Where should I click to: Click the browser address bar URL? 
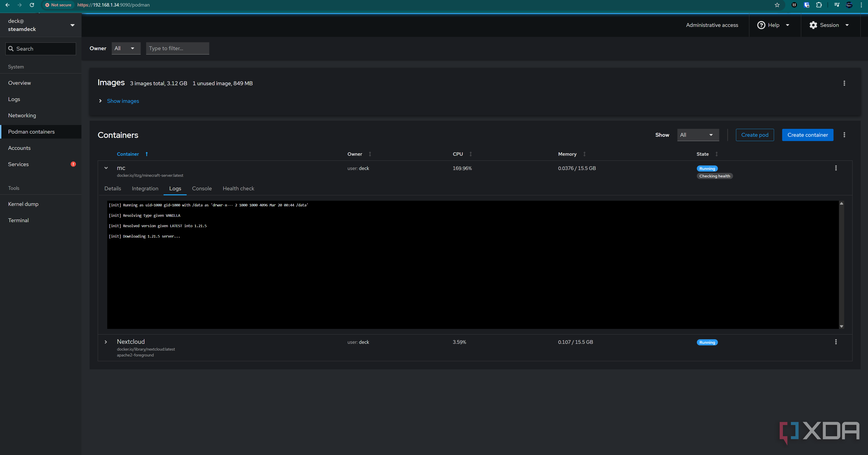(114, 5)
